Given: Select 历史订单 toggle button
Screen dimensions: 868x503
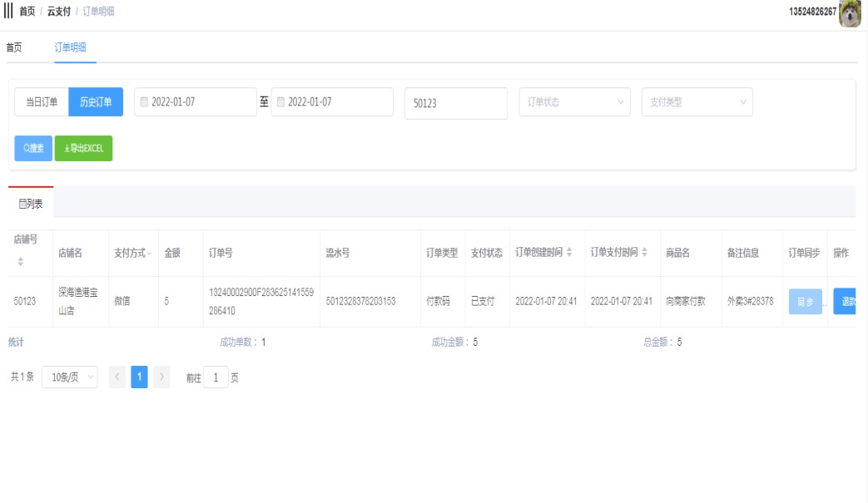Looking at the screenshot, I should tap(96, 102).
